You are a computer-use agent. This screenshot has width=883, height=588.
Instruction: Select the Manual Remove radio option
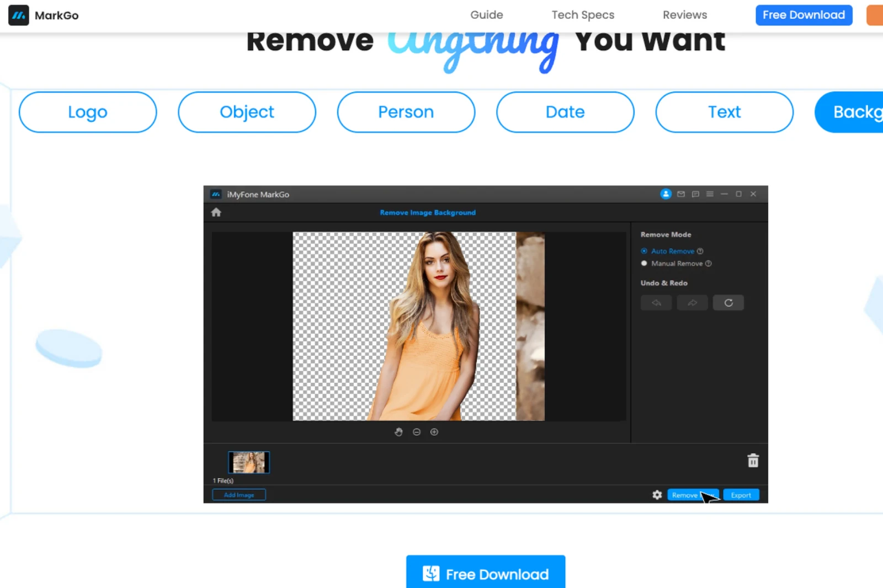pyautogui.click(x=644, y=264)
